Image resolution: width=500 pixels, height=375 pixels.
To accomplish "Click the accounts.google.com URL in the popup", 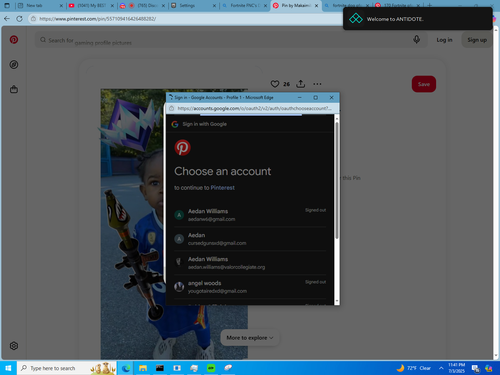I will click(254, 108).
